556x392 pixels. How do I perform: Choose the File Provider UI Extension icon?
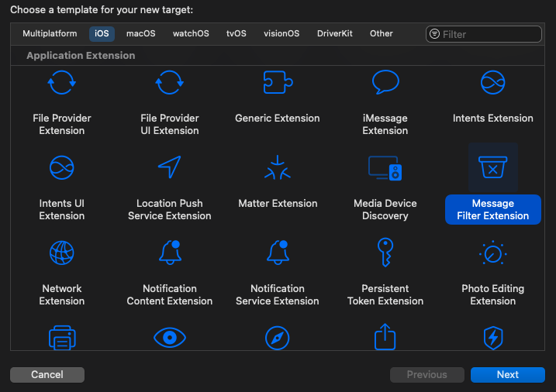click(x=170, y=83)
